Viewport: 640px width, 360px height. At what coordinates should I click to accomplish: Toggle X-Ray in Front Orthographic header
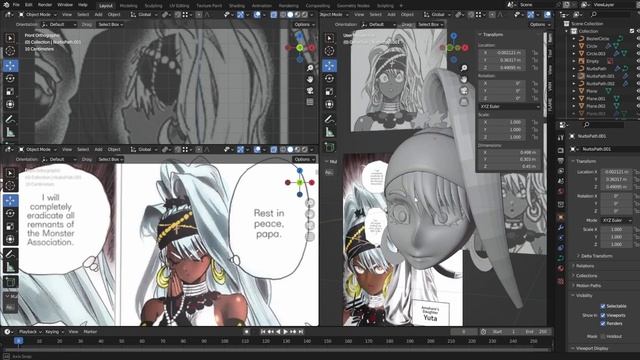point(273,14)
